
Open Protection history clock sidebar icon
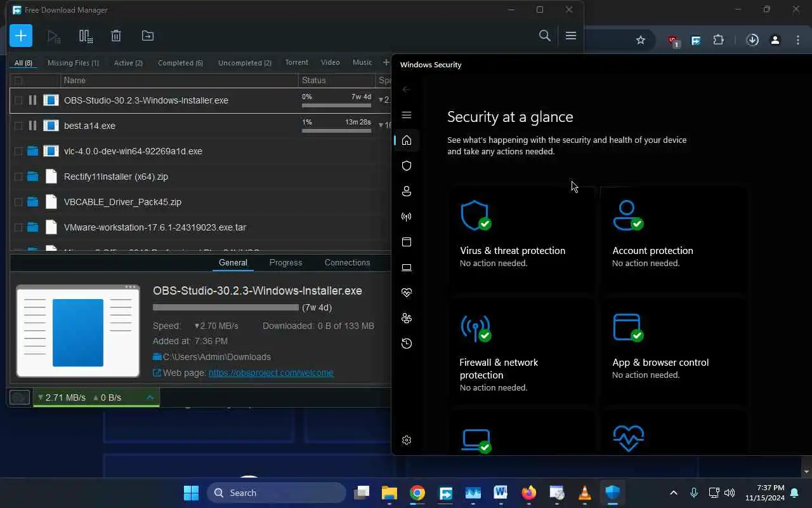tap(407, 344)
